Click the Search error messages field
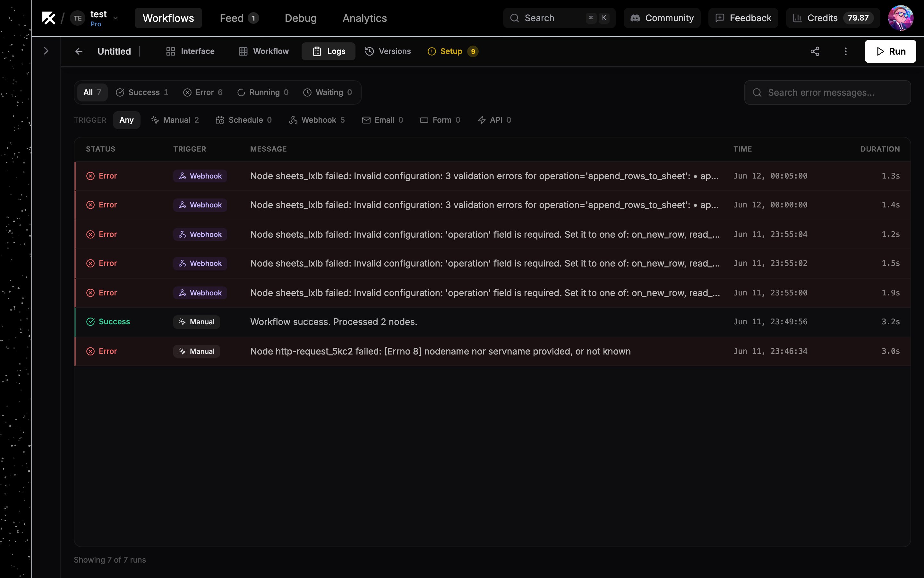924x578 pixels. pyautogui.click(x=827, y=92)
